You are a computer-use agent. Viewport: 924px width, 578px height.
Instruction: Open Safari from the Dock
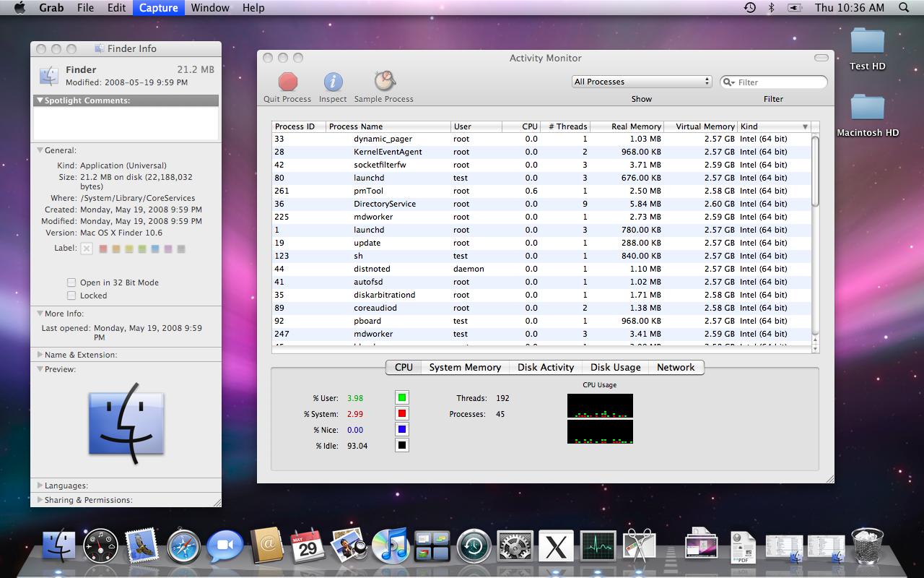pos(184,546)
